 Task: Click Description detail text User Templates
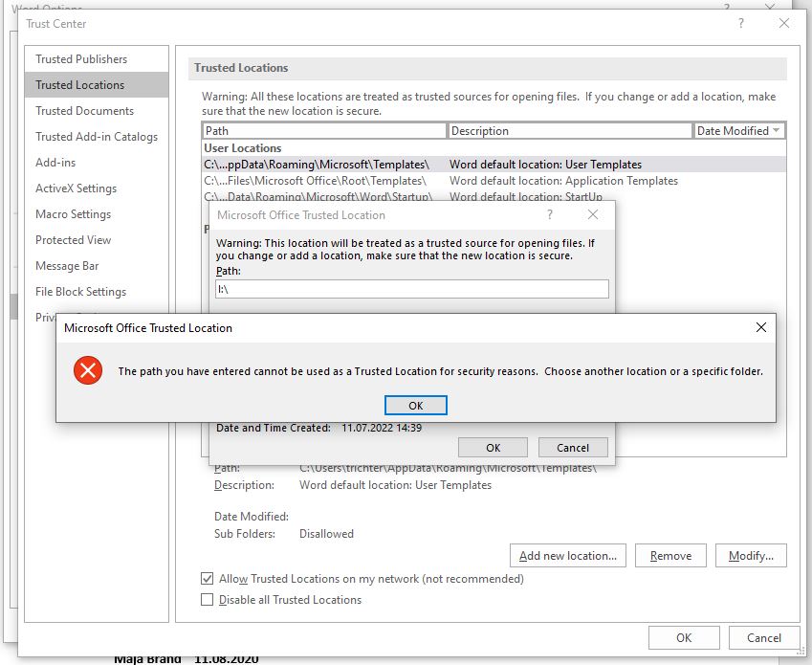(395, 485)
